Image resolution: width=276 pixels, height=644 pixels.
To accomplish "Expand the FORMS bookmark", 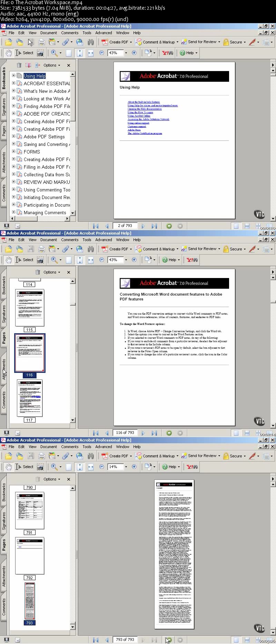I will pos(13,151).
